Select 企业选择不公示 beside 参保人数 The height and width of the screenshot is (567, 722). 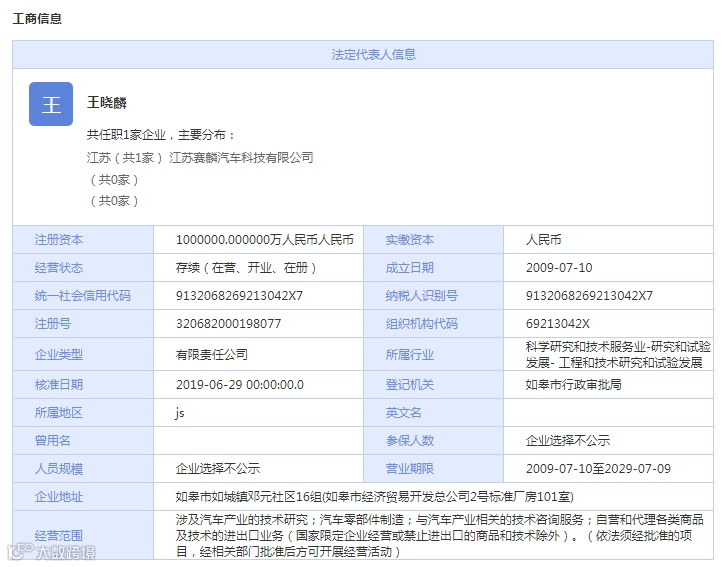point(568,441)
